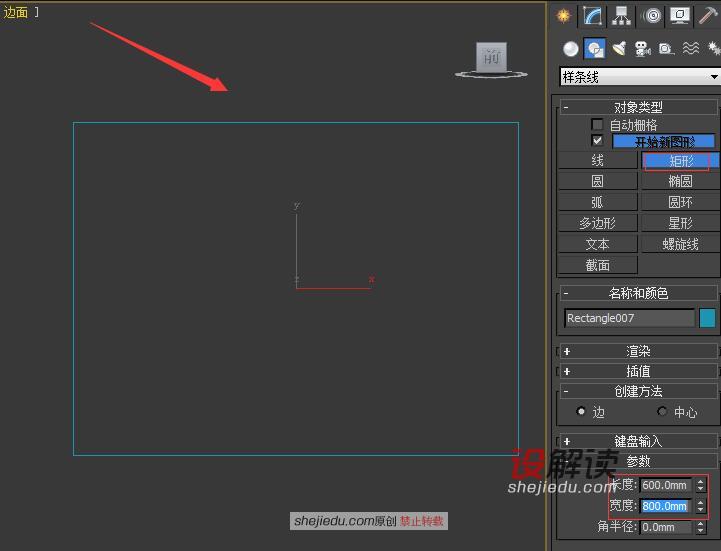Image resolution: width=721 pixels, height=551 pixels.
Task: Open the Modify panel tab
Action: point(593,15)
